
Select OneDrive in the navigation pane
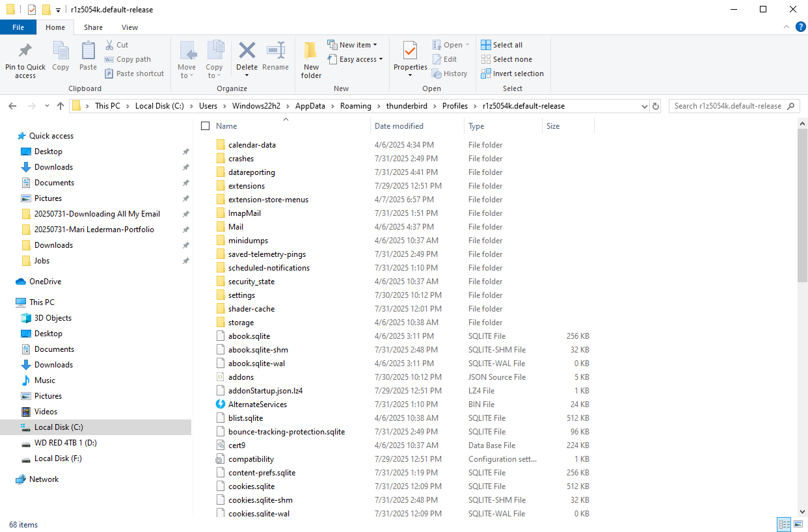coord(45,282)
